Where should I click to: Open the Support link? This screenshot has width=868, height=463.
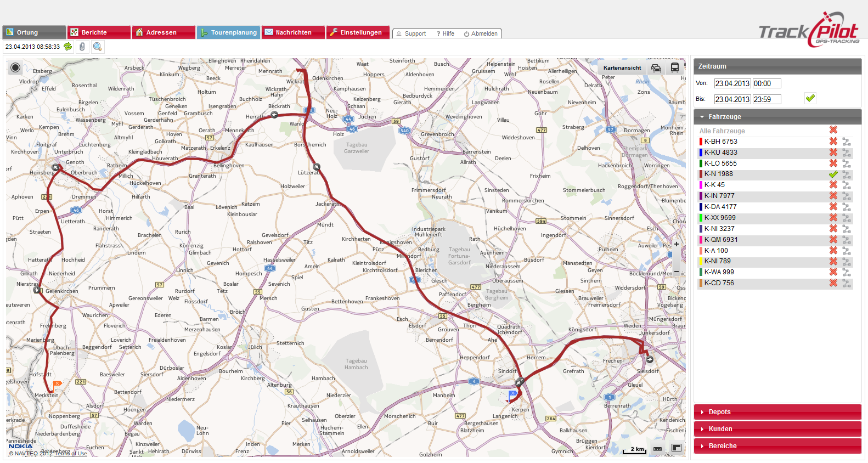pyautogui.click(x=411, y=33)
